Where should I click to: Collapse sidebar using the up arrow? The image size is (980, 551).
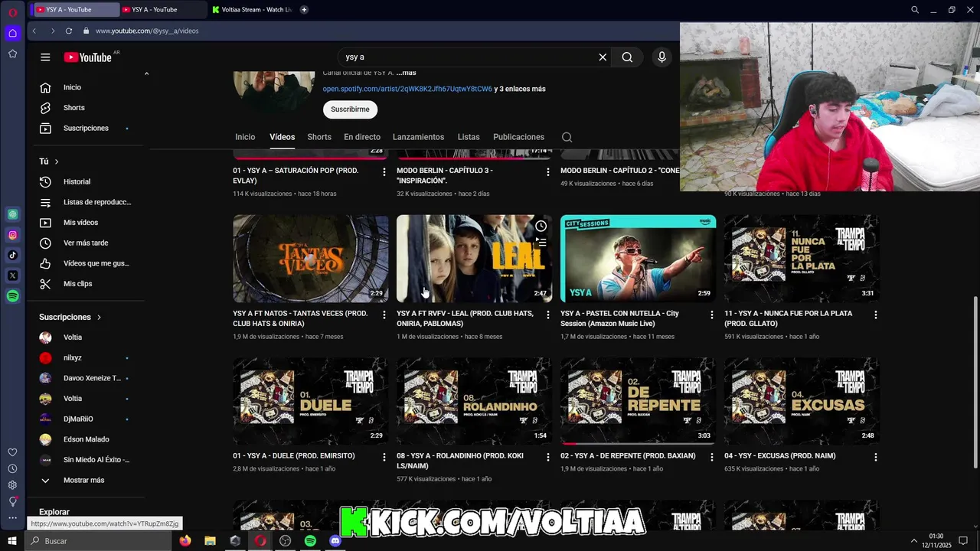pyautogui.click(x=146, y=74)
